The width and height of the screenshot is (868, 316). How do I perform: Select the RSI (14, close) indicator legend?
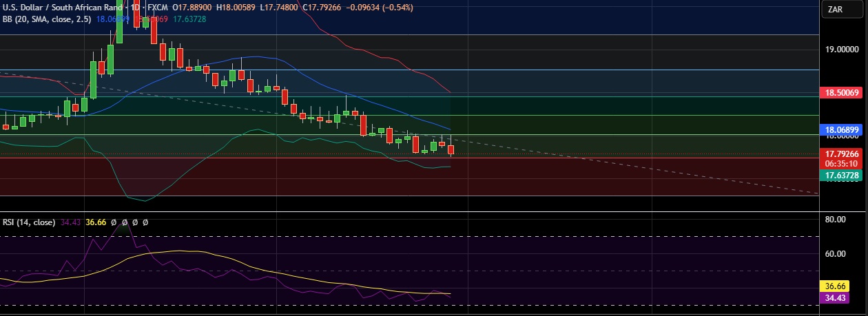click(x=28, y=222)
